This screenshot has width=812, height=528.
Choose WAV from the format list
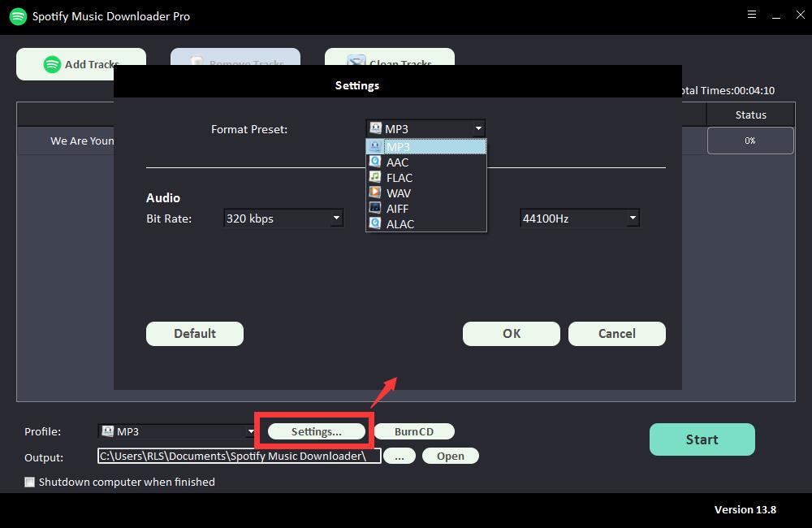[x=399, y=193]
